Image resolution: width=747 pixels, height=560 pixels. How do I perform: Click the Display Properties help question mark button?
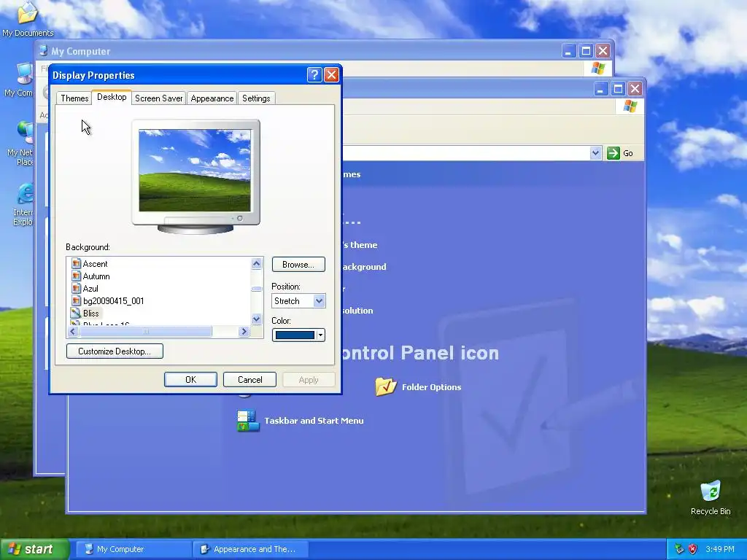[x=314, y=75]
